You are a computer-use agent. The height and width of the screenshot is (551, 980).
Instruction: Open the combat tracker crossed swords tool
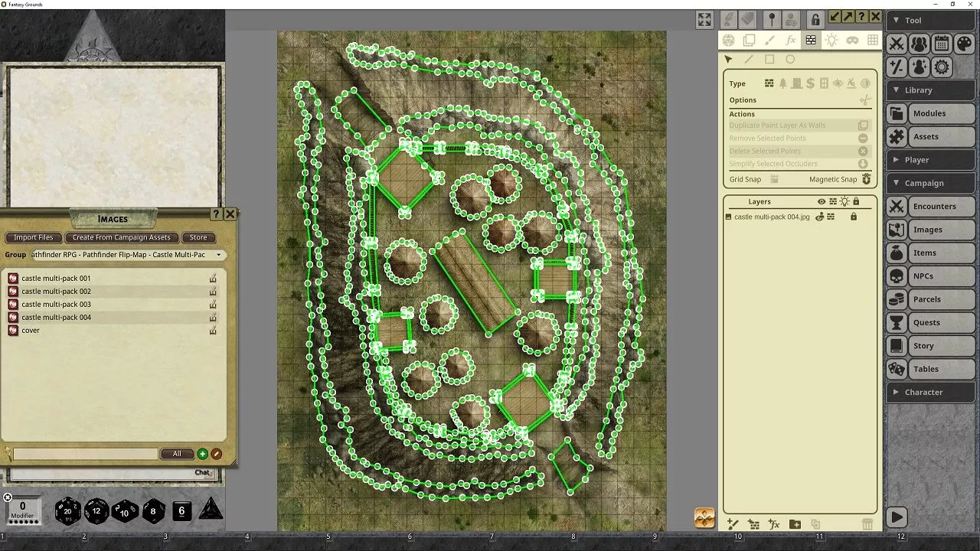(x=897, y=44)
